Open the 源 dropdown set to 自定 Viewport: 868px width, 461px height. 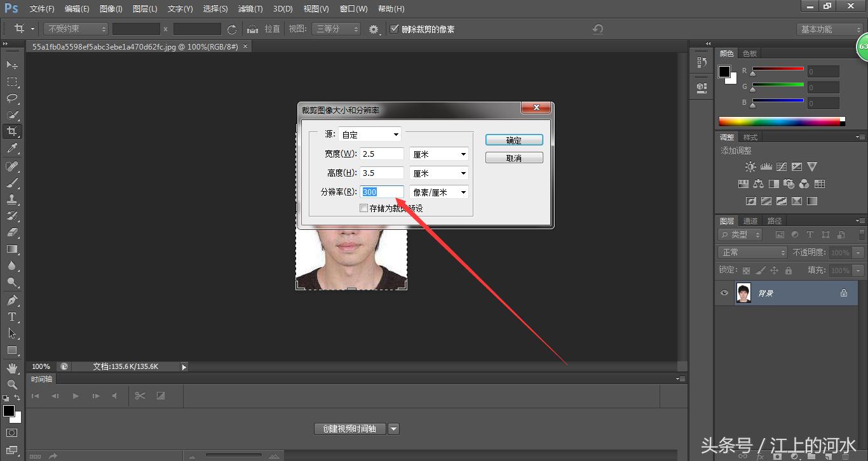pos(370,135)
